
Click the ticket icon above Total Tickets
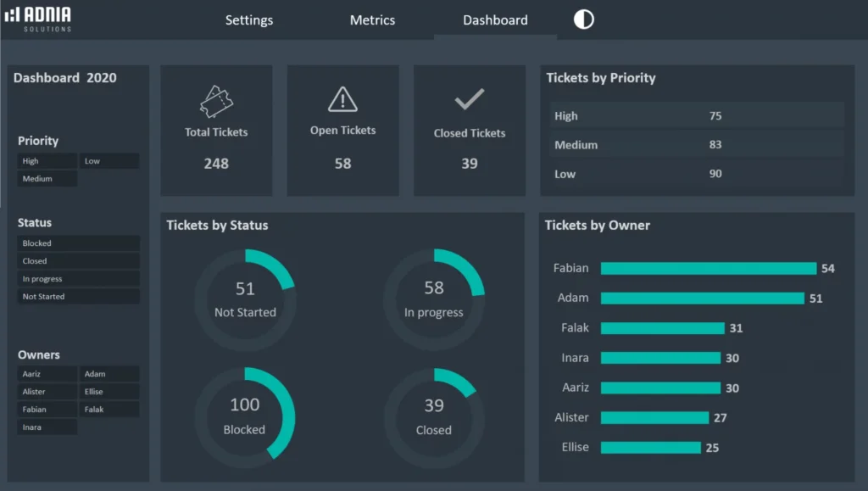coord(216,99)
